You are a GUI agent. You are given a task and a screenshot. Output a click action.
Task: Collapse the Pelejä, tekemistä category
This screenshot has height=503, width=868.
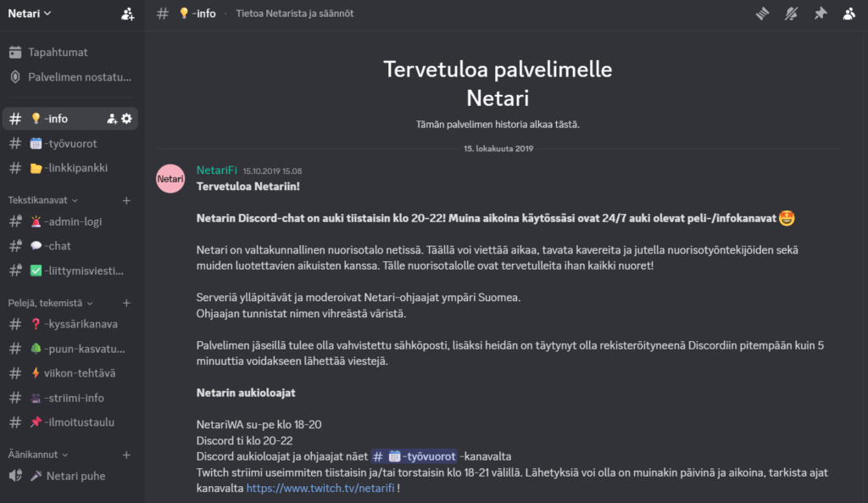click(x=51, y=303)
